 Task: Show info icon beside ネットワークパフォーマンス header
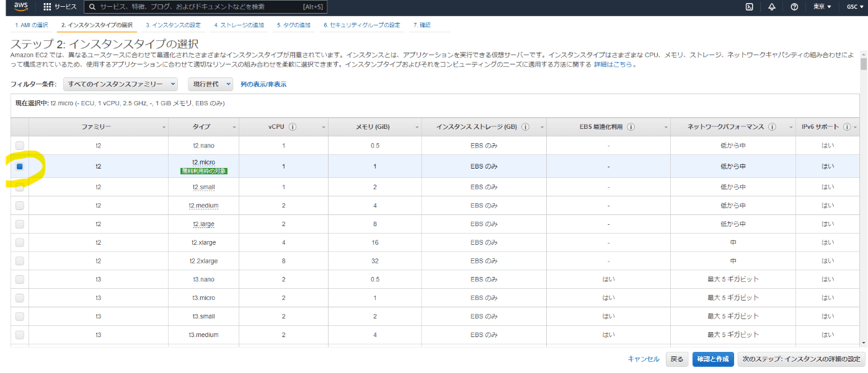(772, 126)
